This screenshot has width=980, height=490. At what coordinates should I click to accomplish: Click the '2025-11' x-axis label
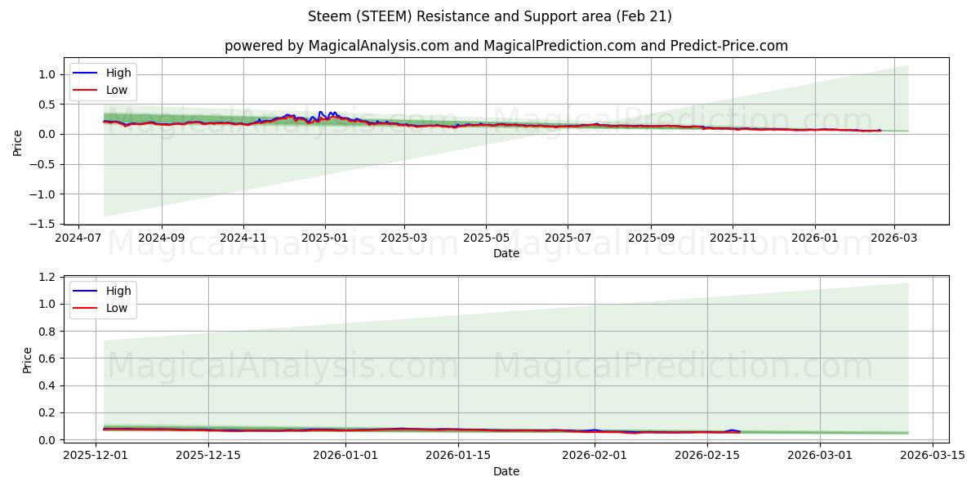(x=733, y=238)
